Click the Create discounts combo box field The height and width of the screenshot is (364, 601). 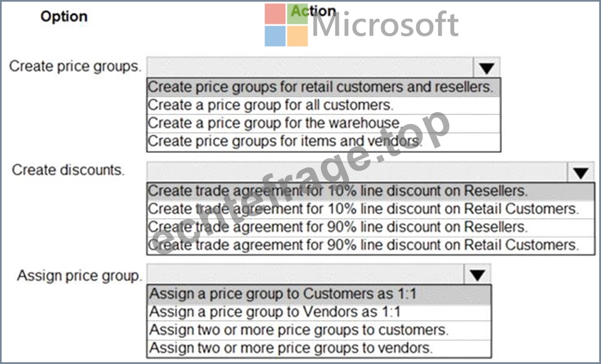[x=357, y=172]
